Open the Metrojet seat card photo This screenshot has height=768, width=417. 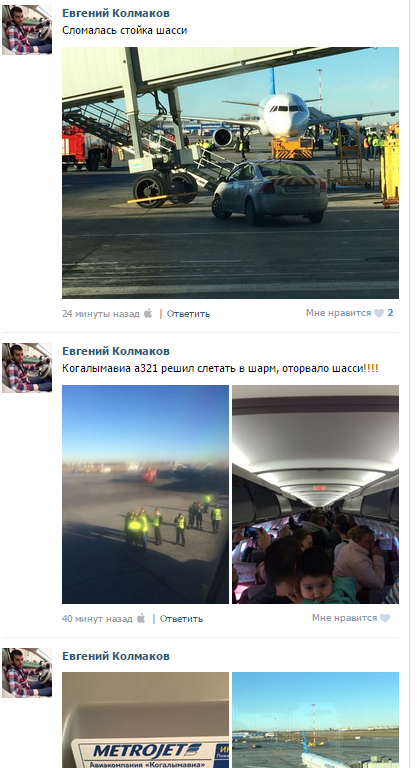pos(146,720)
